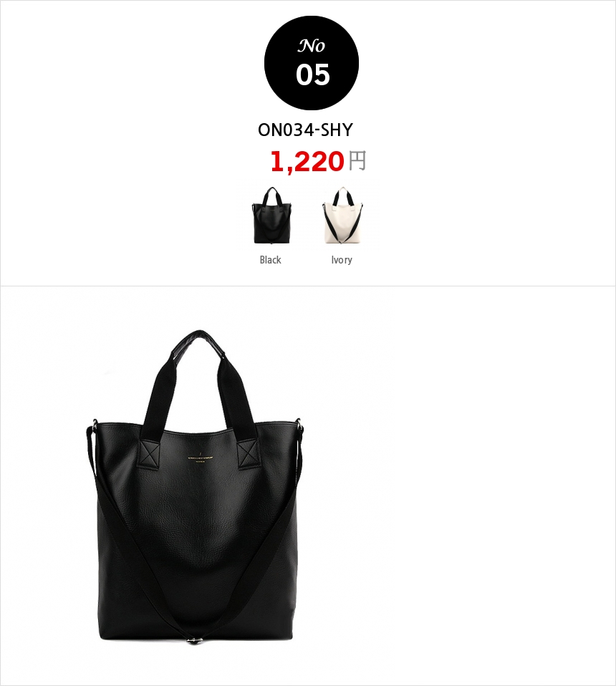616x686 pixels.
Task: Click the gold logo on the large bag
Action: coord(200,458)
